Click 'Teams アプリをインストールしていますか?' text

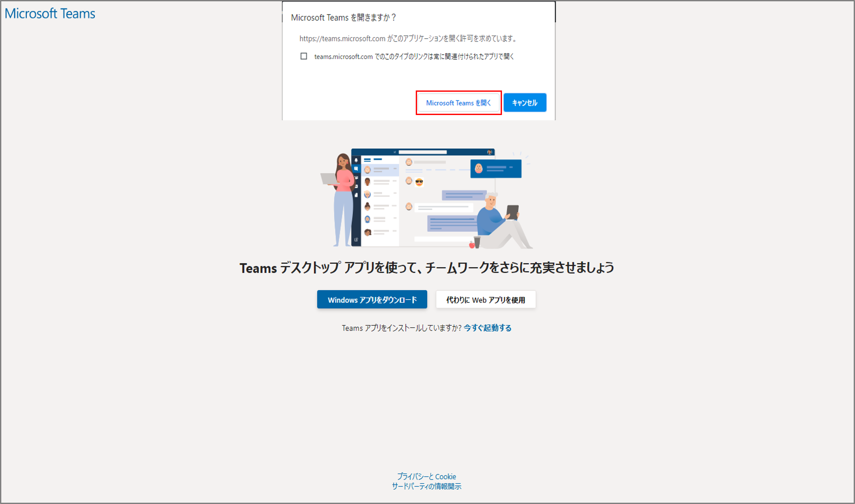(402, 328)
